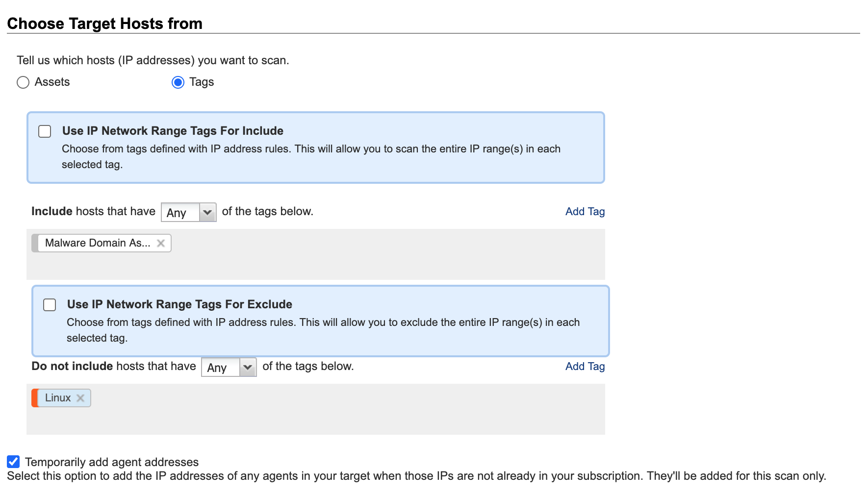Click the Assets option label text

point(52,82)
